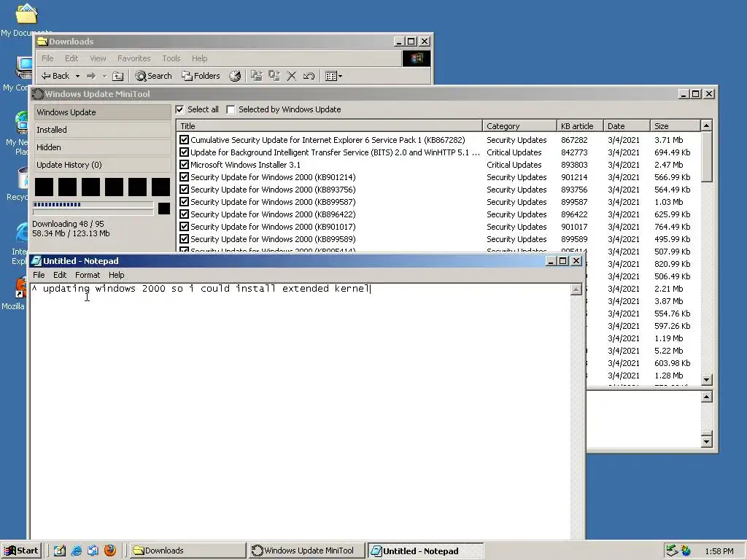This screenshot has height=560, width=747.
Task: Open File menu in Downloads window
Action: pyautogui.click(x=47, y=58)
